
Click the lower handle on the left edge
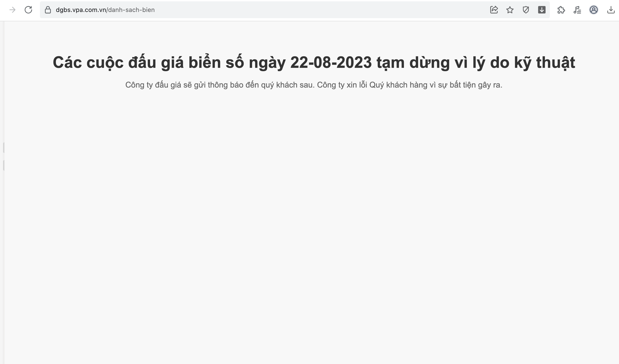tap(4, 165)
